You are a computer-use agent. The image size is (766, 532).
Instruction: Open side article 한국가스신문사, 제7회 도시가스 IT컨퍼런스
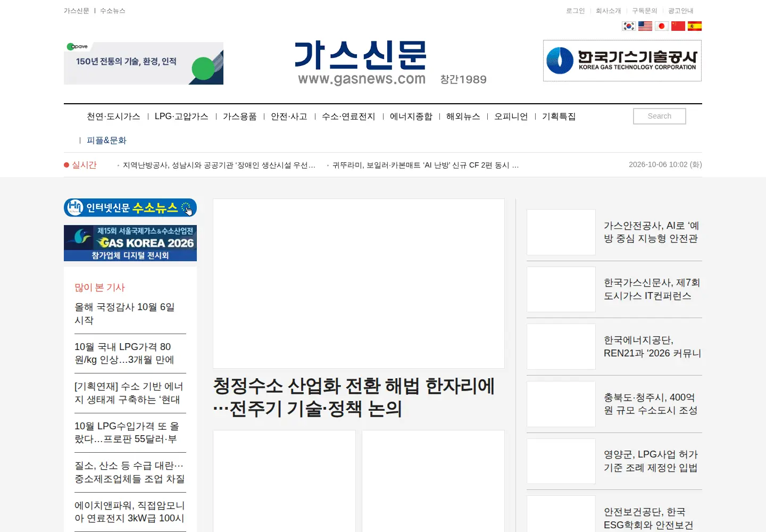tap(652, 289)
